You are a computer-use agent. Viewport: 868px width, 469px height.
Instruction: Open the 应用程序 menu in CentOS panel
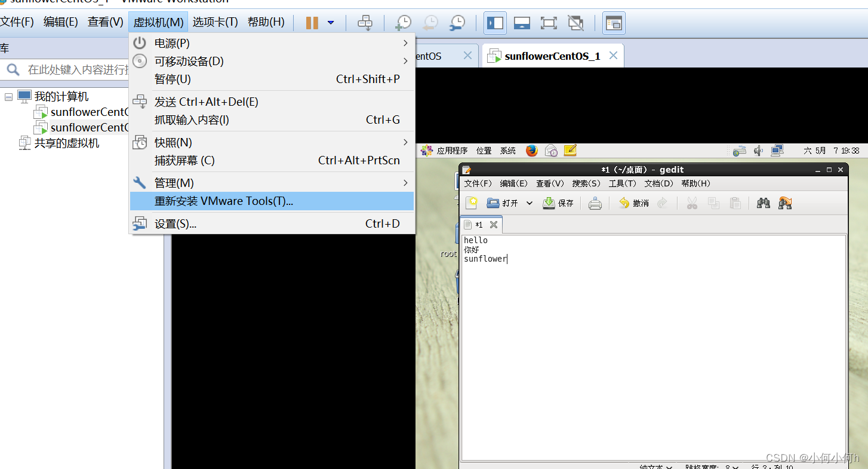(452, 151)
